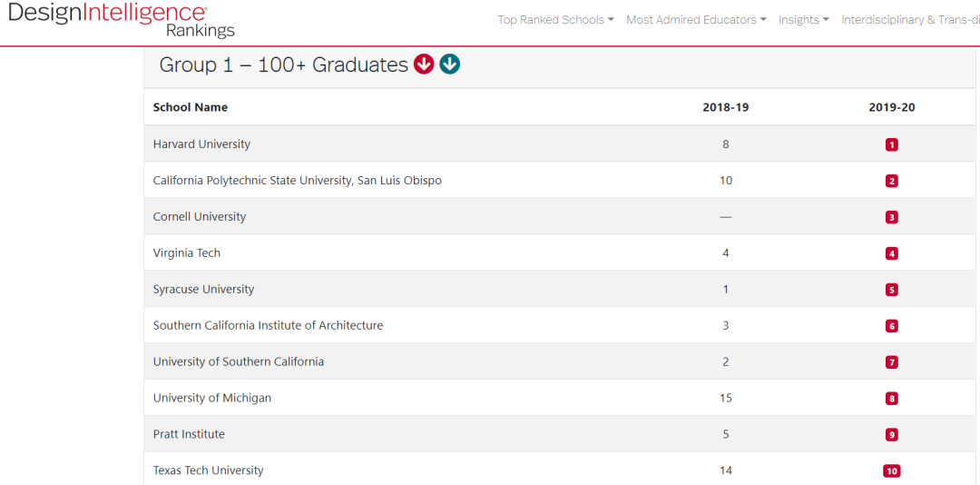Select California Polytechnic State University entry
This screenshot has width=980, height=485.
tap(298, 181)
